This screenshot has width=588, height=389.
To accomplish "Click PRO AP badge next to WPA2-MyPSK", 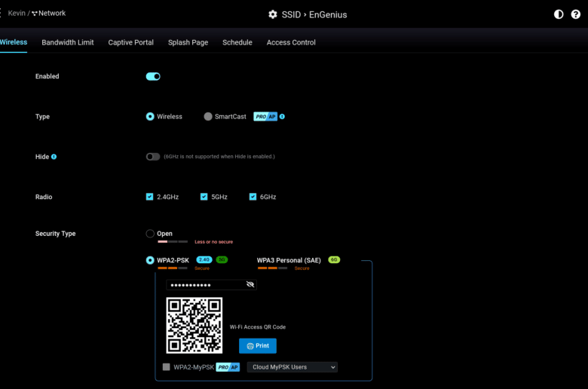I will click(x=228, y=367).
